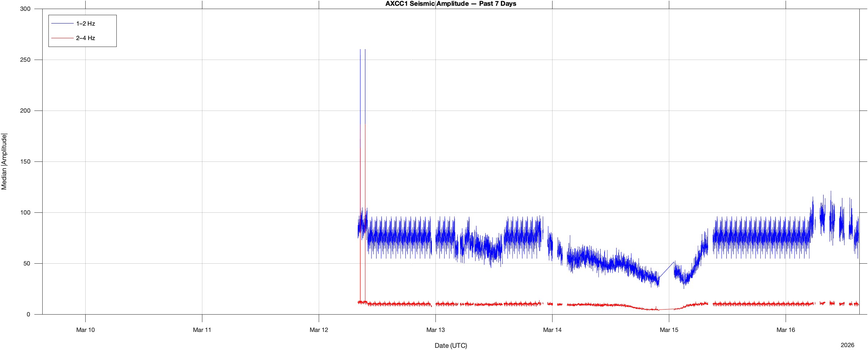Select the 2–4 Hz legend label
This screenshot has width=868, height=350.
tap(85, 38)
